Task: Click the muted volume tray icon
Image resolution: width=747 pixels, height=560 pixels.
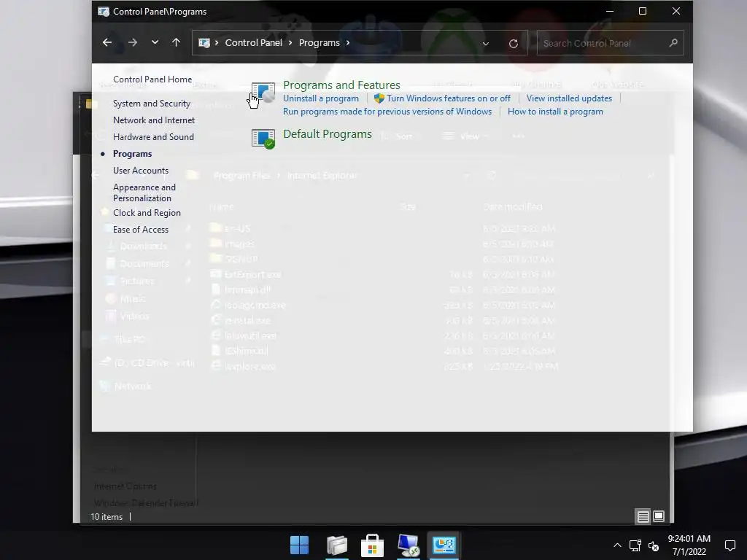Action: click(x=654, y=546)
